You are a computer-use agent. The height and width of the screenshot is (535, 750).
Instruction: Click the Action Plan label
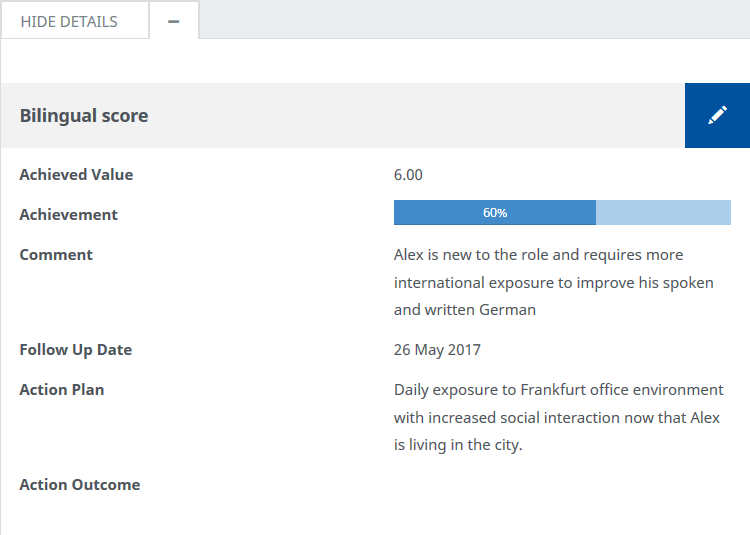pyautogui.click(x=62, y=390)
